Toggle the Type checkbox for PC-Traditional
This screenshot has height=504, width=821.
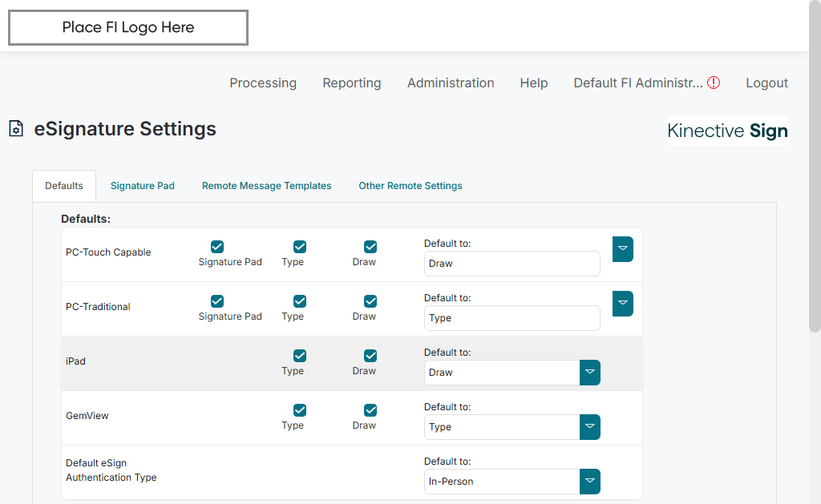coord(300,301)
